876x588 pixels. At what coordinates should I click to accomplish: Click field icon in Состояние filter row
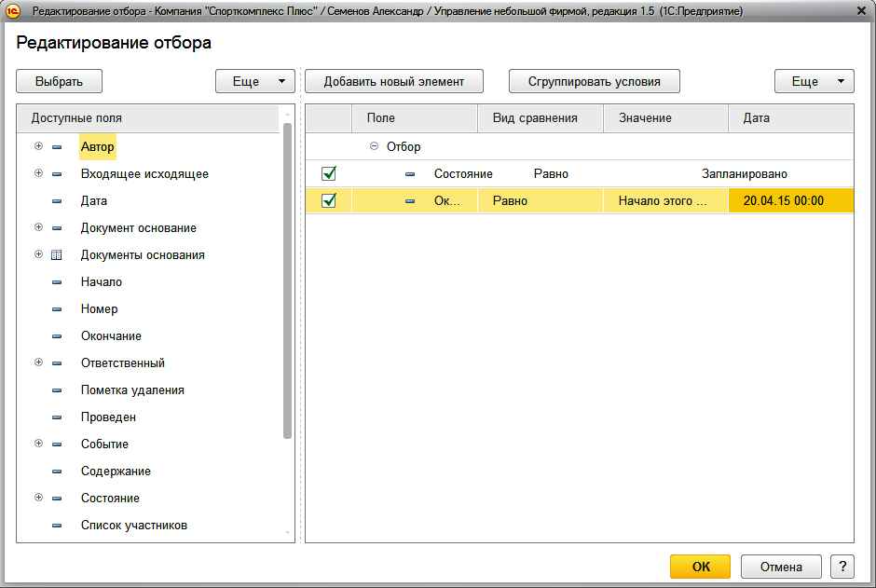410,174
